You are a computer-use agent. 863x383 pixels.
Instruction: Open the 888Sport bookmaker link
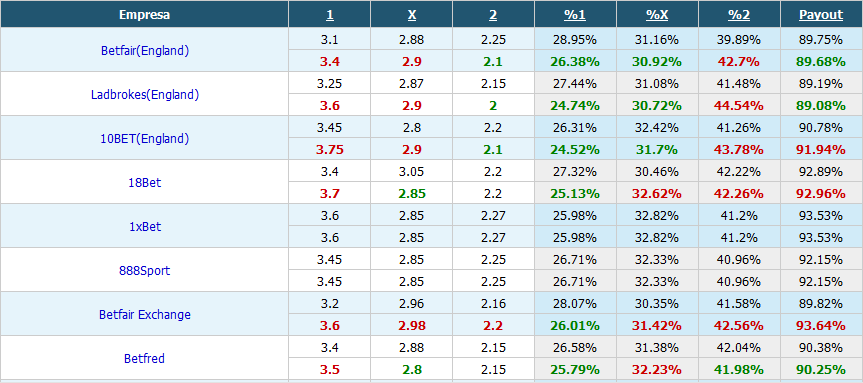[145, 270]
